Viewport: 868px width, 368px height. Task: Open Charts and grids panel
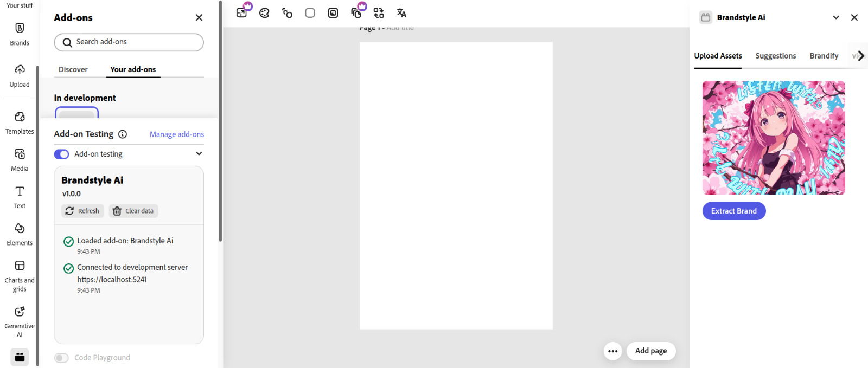(20, 276)
